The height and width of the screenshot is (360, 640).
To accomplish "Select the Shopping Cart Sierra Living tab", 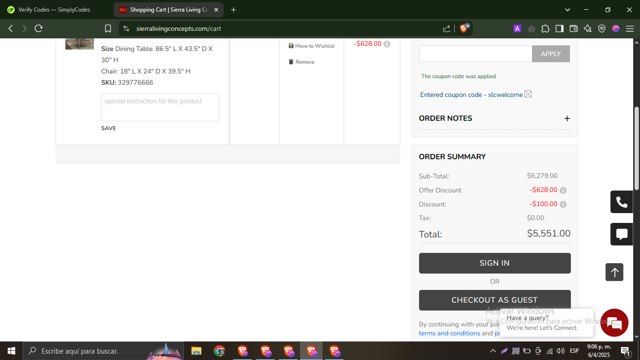I will [x=168, y=10].
